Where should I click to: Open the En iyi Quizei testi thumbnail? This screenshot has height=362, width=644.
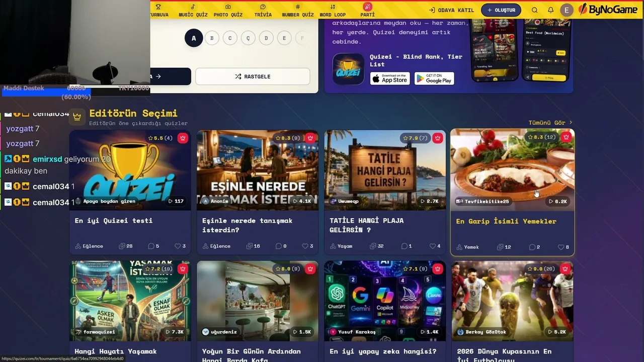click(130, 170)
